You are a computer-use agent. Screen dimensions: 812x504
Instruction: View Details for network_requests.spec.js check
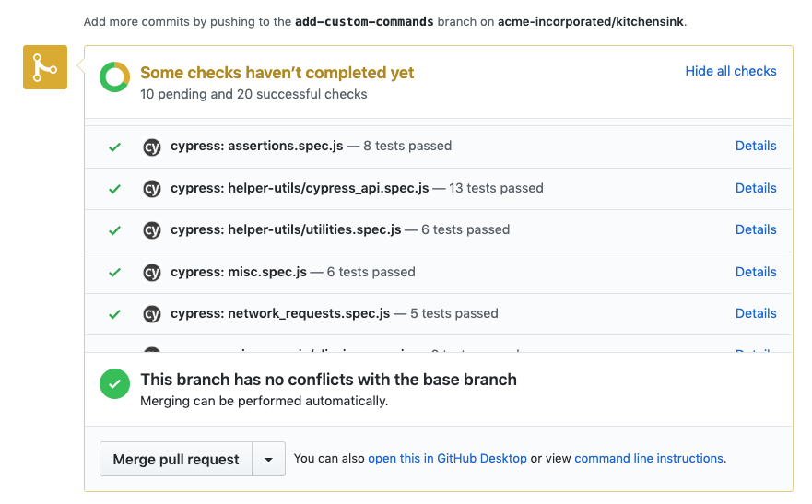point(756,313)
